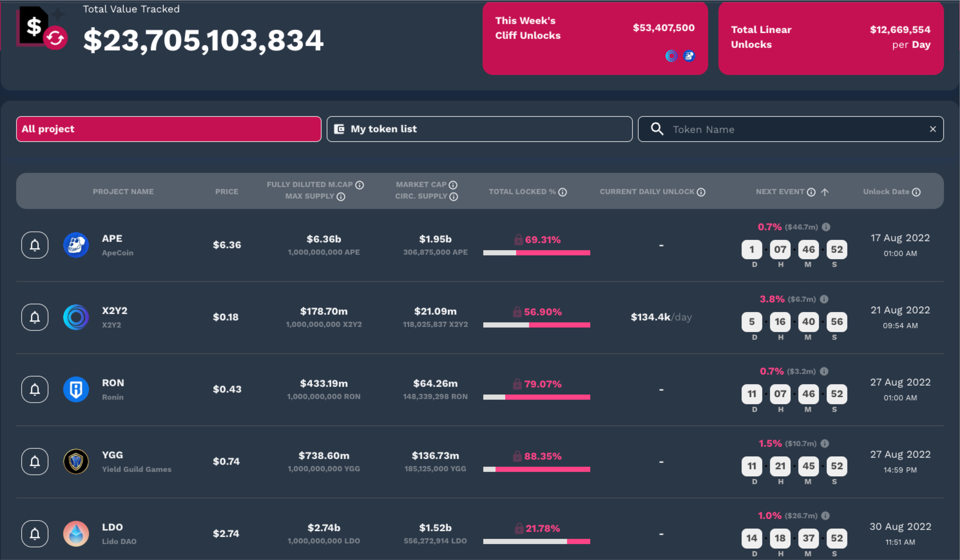The height and width of the screenshot is (560, 960).
Task: Click the Unlock Date column header
Action: (x=886, y=192)
